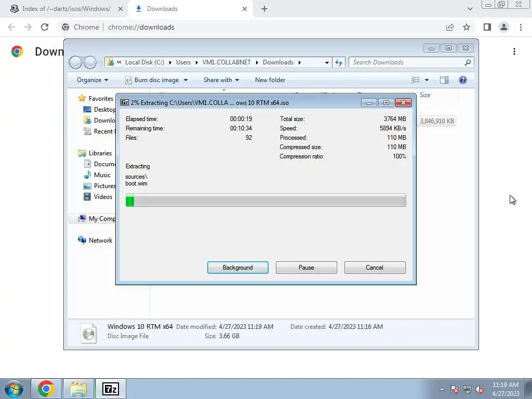Open Chrome side panel icon
Screen dimensions: 532x399
point(487,27)
